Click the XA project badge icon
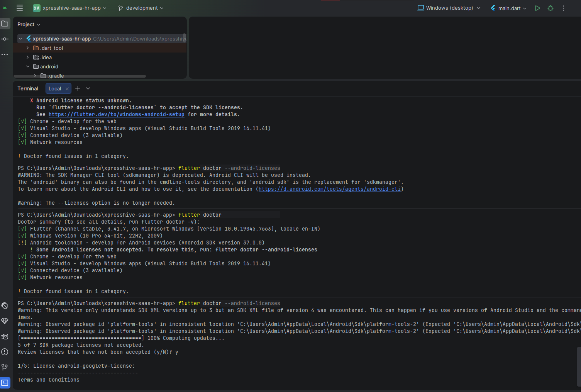581x392 pixels. 37,8
